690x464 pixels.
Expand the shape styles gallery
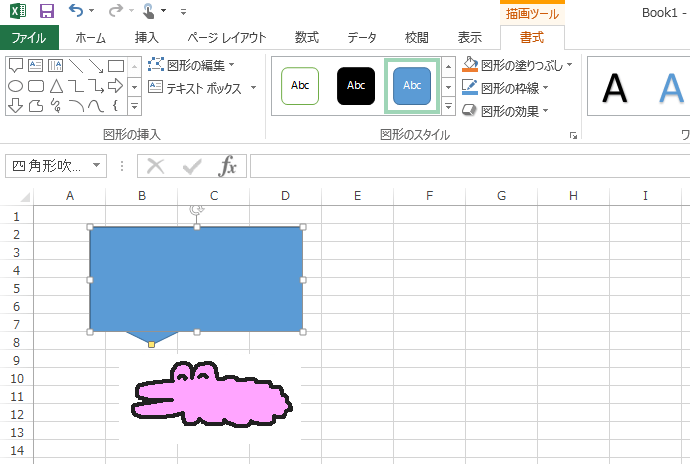point(448,106)
